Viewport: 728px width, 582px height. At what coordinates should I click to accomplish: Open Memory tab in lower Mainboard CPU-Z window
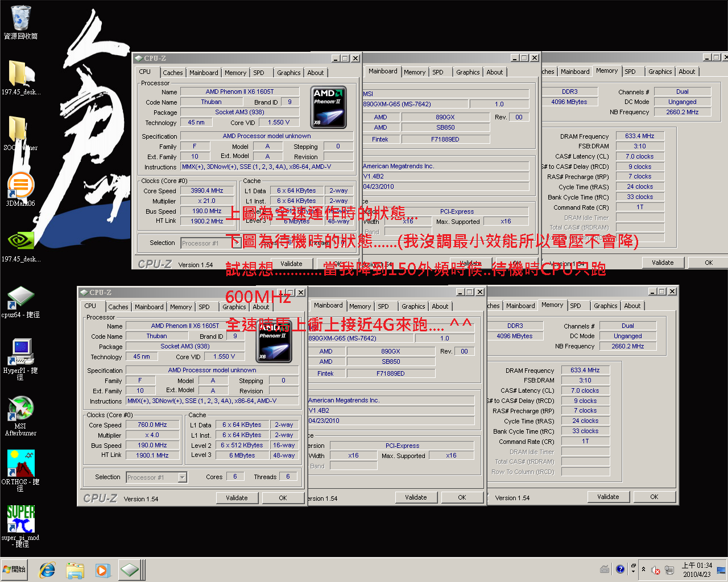[x=360, y=306]
